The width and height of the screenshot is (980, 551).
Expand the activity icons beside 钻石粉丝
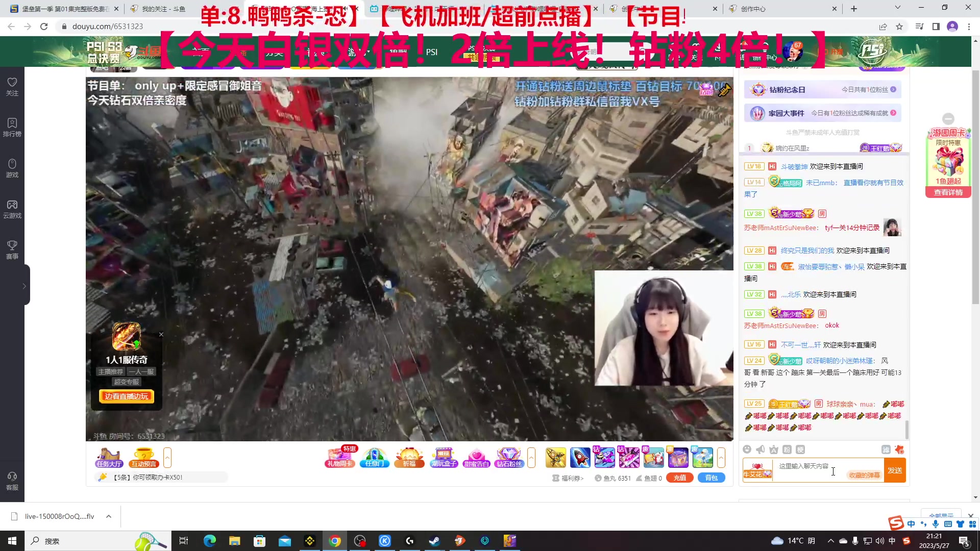pyautogui.click(x=531, y=458)
